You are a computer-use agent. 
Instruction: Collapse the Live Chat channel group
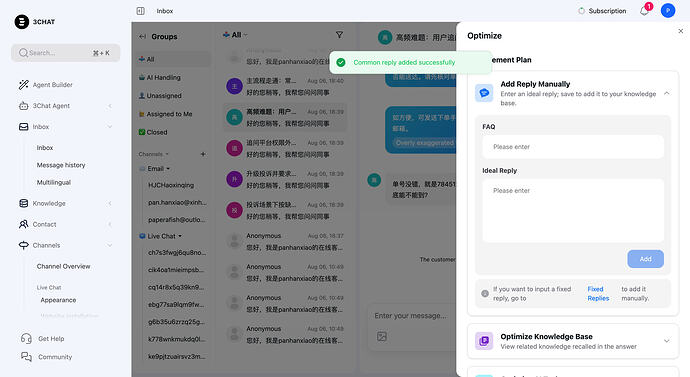click(x=180, y=236)
